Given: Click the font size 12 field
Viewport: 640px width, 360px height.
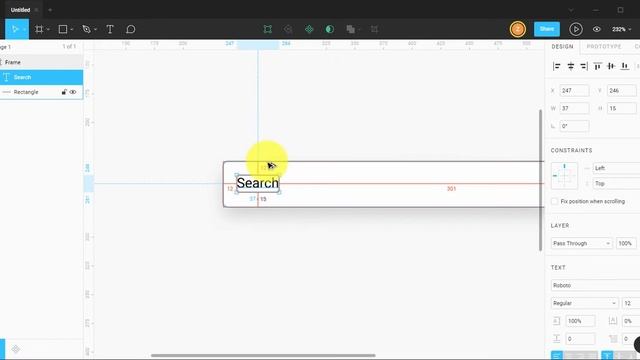Looking at the screenshot, I should (631, 303).
